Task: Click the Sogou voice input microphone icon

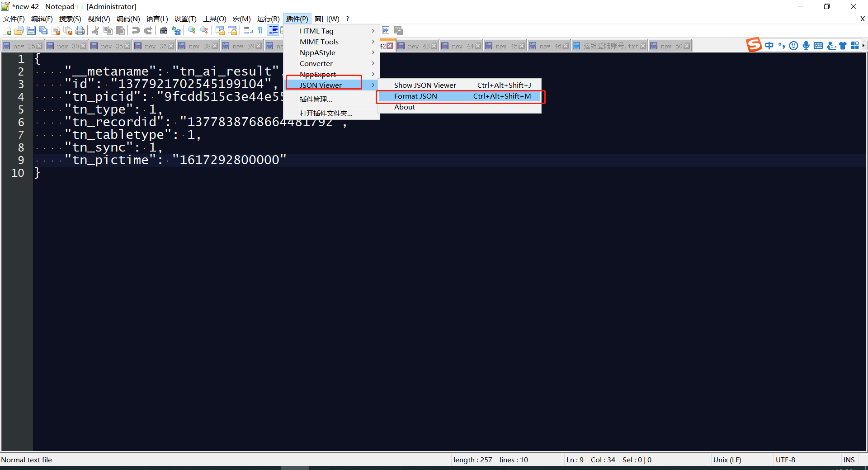Action: [x=806, y=45]
